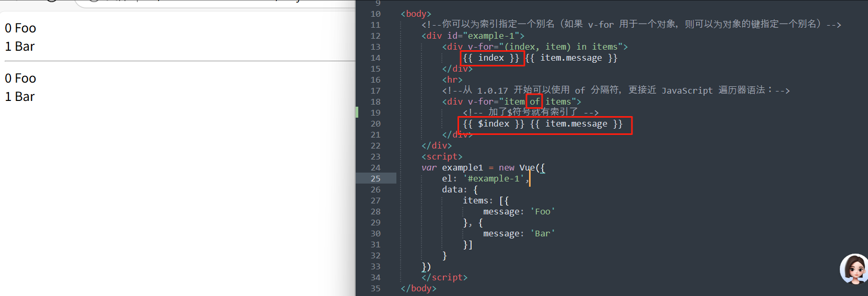Image resolution: width=868 pixels, height=296 pixels.
Task: Click the comment mentioning 1.0.17 and JavaScript
Action: pyautogui.click(x=616, y=90)
